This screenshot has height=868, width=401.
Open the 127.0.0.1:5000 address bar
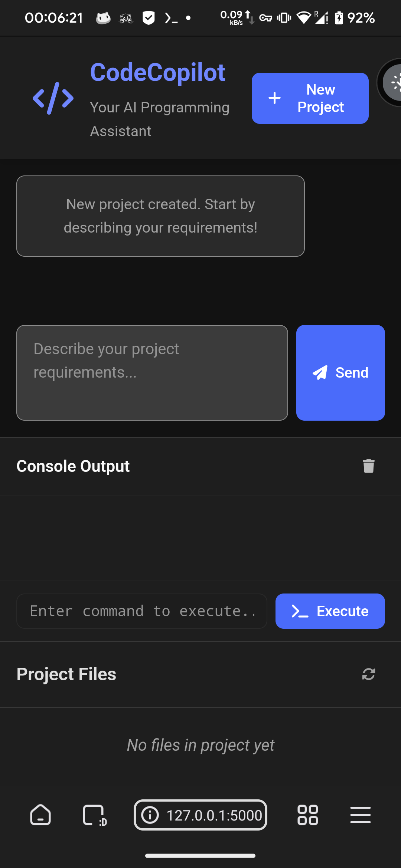tap(200, 815)
